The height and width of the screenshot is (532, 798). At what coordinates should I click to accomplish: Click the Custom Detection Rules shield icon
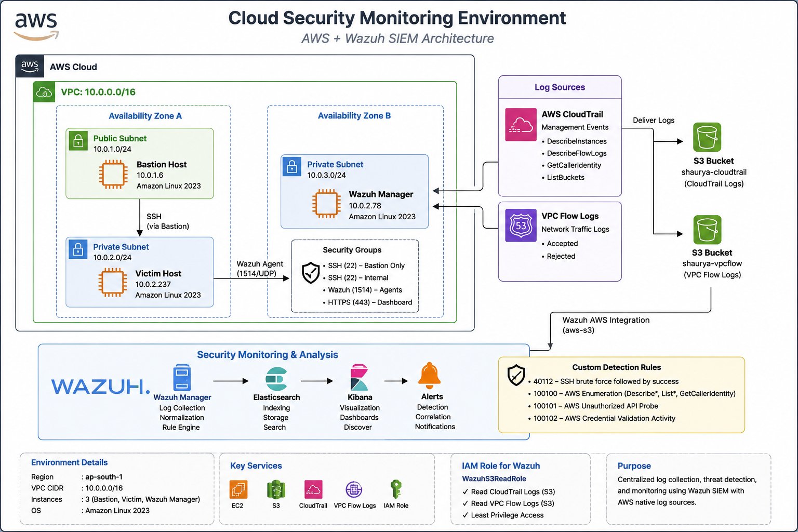coord(516,375)
